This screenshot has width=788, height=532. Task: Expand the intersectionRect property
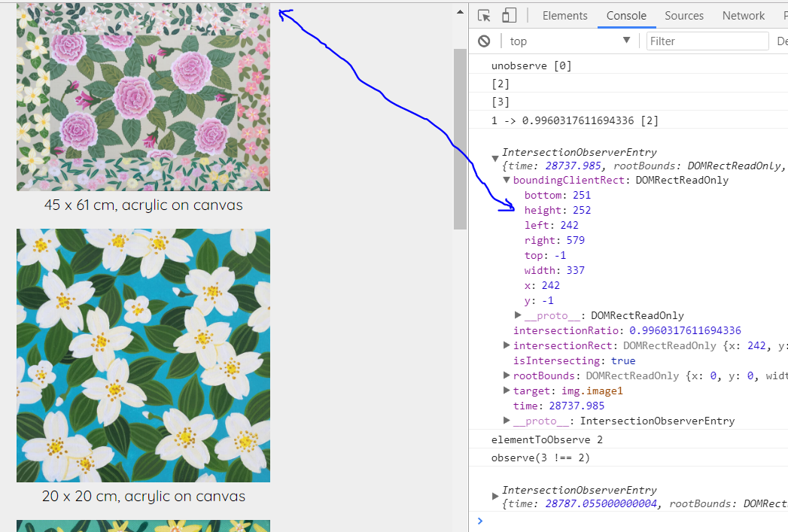(x=507, y=345)
